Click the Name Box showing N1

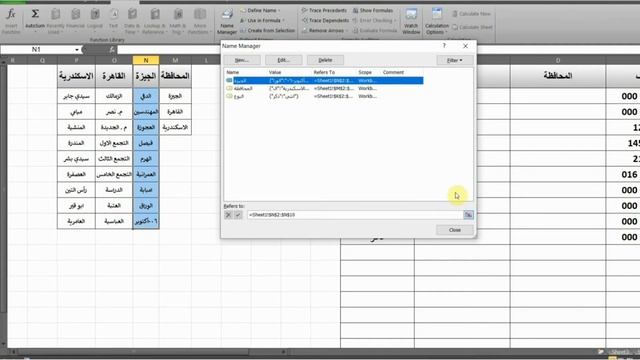pyautogui.click(x=37, y=49)
